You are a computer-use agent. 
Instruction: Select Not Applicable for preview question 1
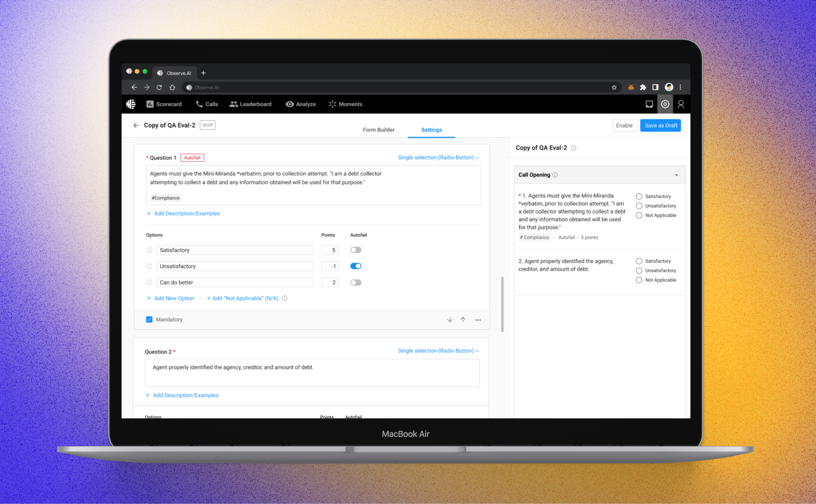coord(639,215)
